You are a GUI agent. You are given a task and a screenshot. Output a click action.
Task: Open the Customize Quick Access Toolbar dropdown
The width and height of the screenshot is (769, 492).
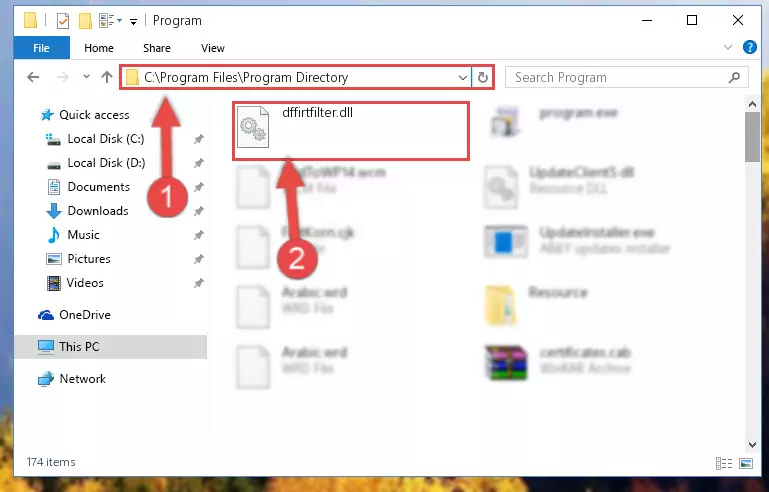(x=133, y=21)
